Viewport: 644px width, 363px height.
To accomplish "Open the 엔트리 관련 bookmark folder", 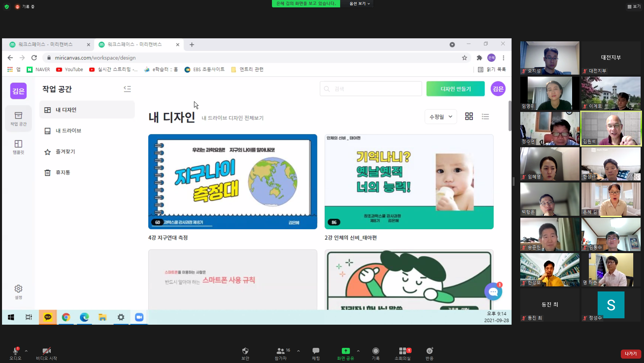I will coord(247,70).
